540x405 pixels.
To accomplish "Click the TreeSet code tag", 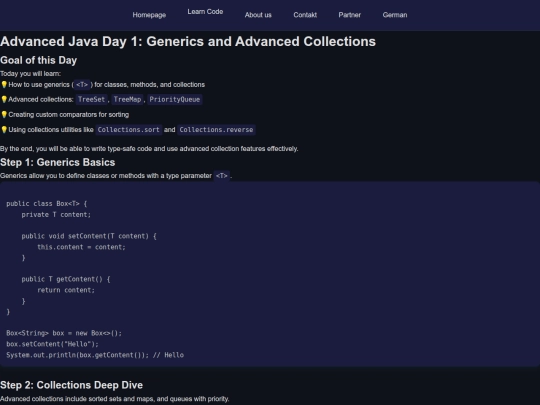I will pos(91,100).
